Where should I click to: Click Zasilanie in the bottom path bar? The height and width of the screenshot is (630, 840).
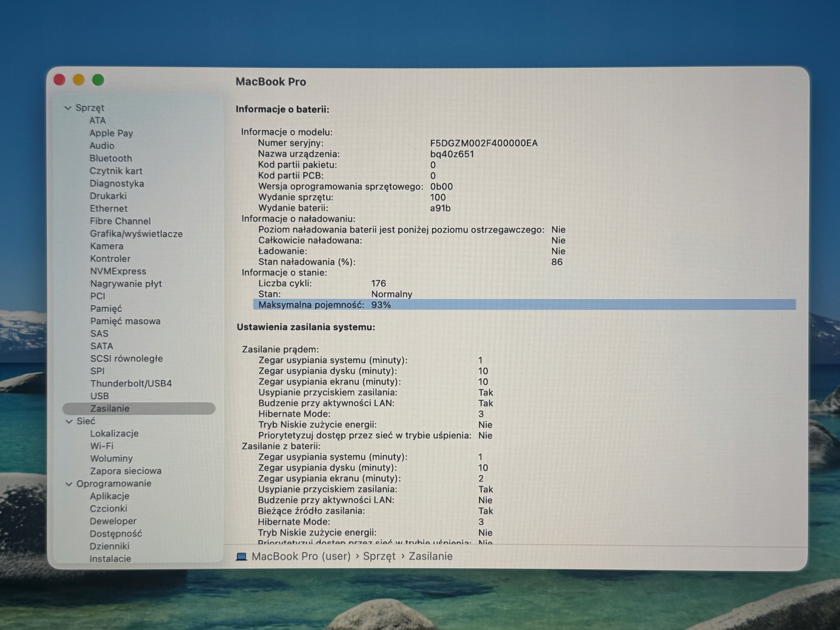coord(430,556)
